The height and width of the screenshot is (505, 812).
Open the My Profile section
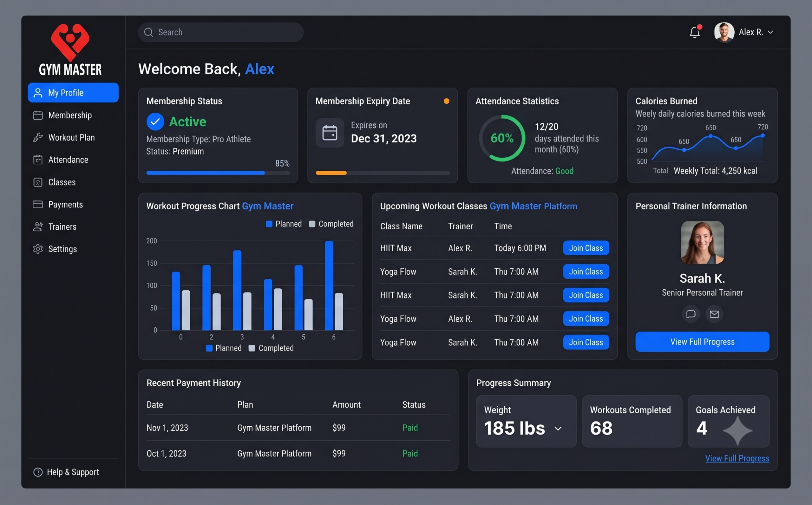click(x=73, y=93)
